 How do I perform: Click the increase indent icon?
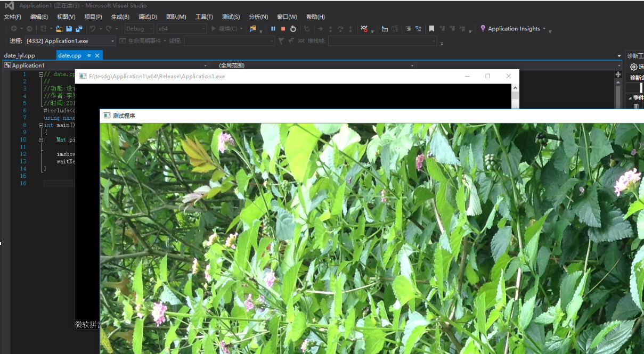[418, 29]
